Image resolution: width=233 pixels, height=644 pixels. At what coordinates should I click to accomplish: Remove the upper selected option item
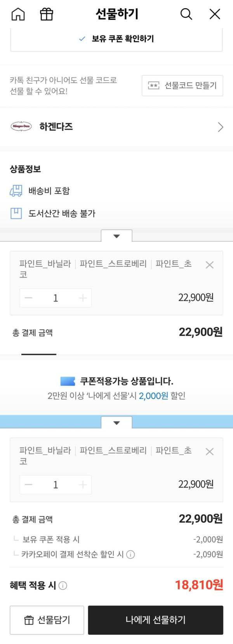click(210, 265)
